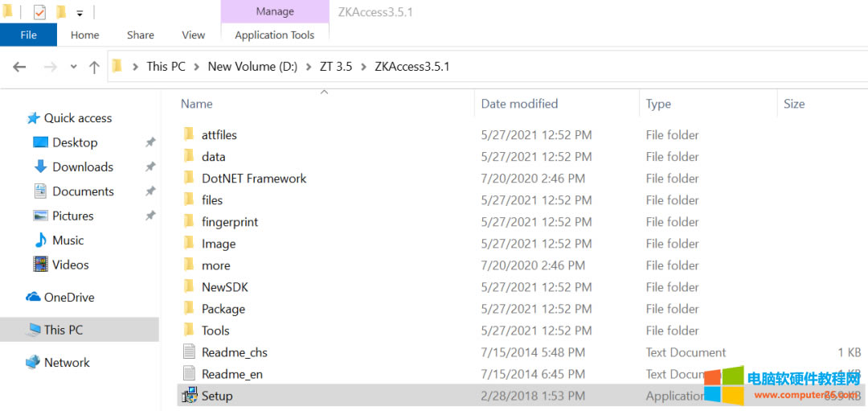Screen dimensions: 868x411
Task: Open the recent locations dropdown arrow
Action: click(x=74, y=67)
